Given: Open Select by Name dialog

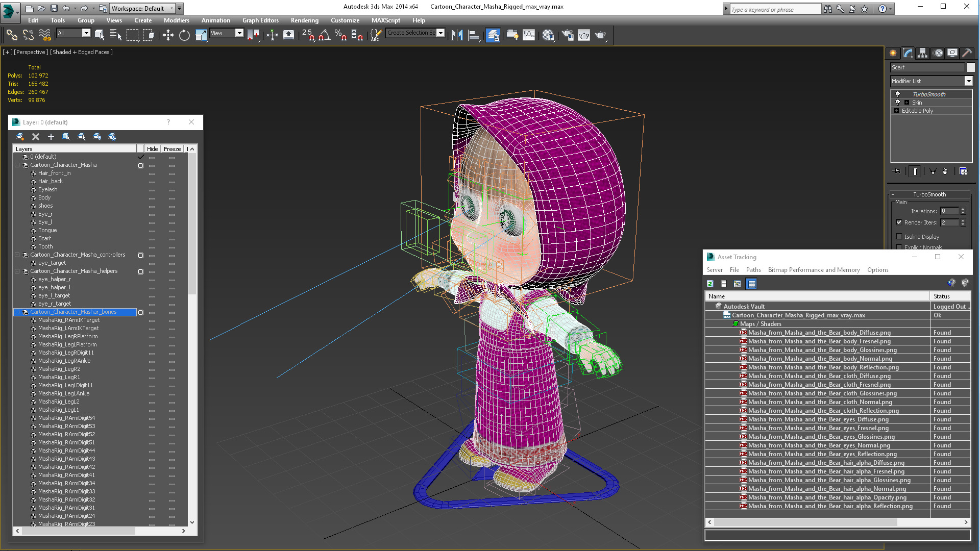Looking at the screenshot, I should click(116, 35).
